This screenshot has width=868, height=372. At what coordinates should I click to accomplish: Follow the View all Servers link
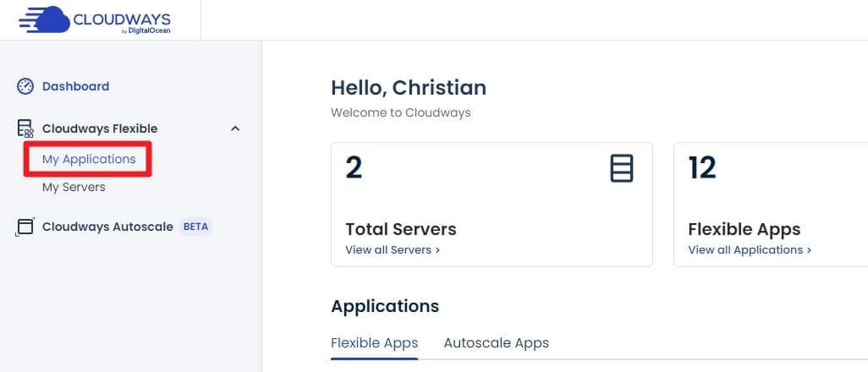tap(393, 249)
